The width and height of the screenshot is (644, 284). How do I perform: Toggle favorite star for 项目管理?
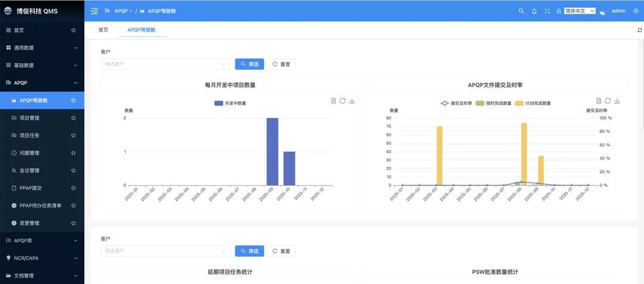click(73, 118)
